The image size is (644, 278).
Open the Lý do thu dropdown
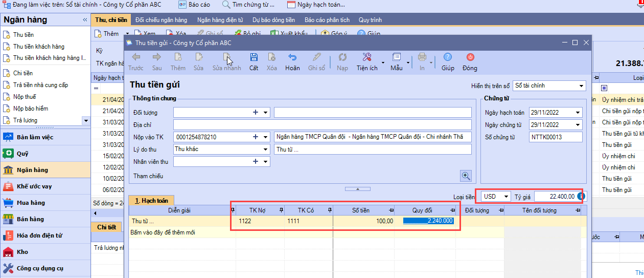point(266,149)
